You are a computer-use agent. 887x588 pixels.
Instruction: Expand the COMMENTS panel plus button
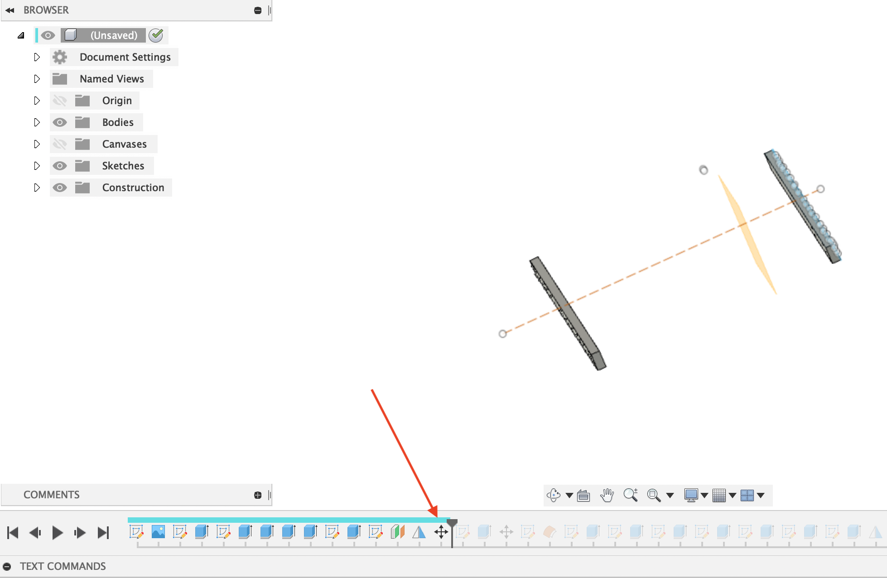click(x=258, y=495)
